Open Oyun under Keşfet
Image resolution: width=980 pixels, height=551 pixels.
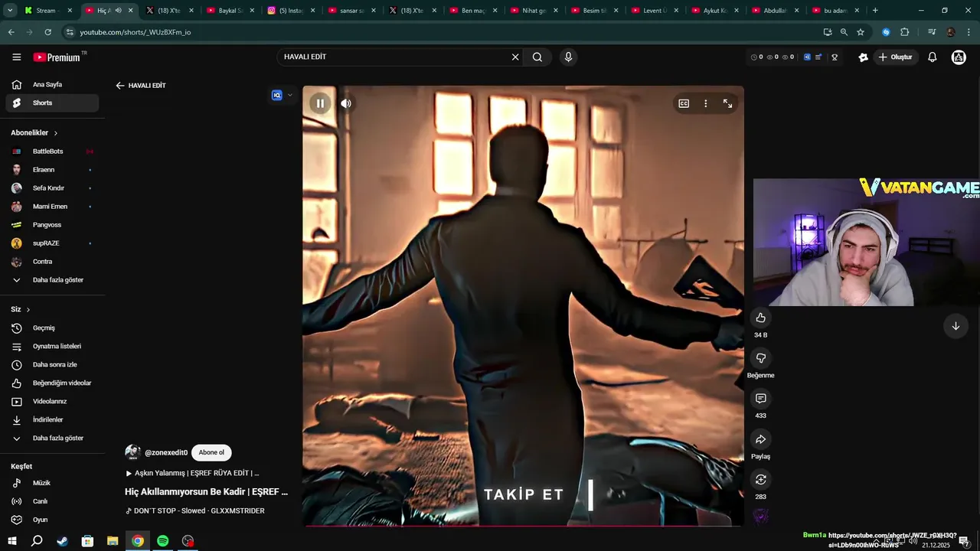[x=52, y=520]
